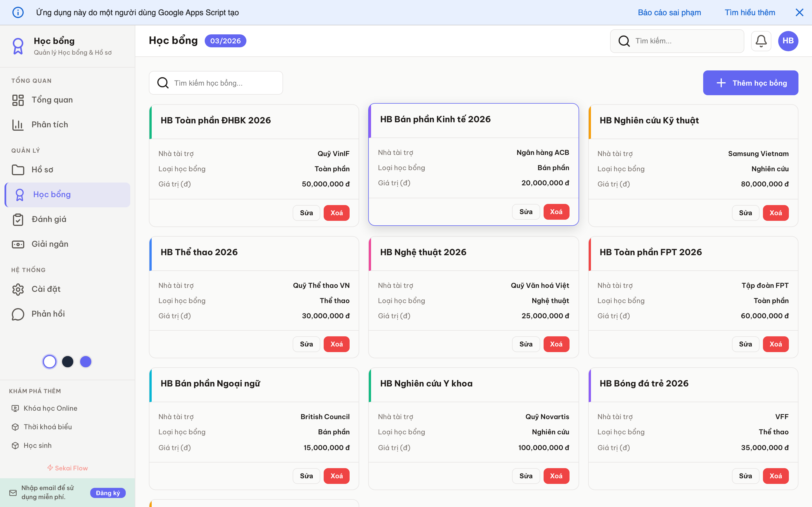The image size is (812, 507).
Task: Select the Phân tích analytics icon
Action: [18, 124]
